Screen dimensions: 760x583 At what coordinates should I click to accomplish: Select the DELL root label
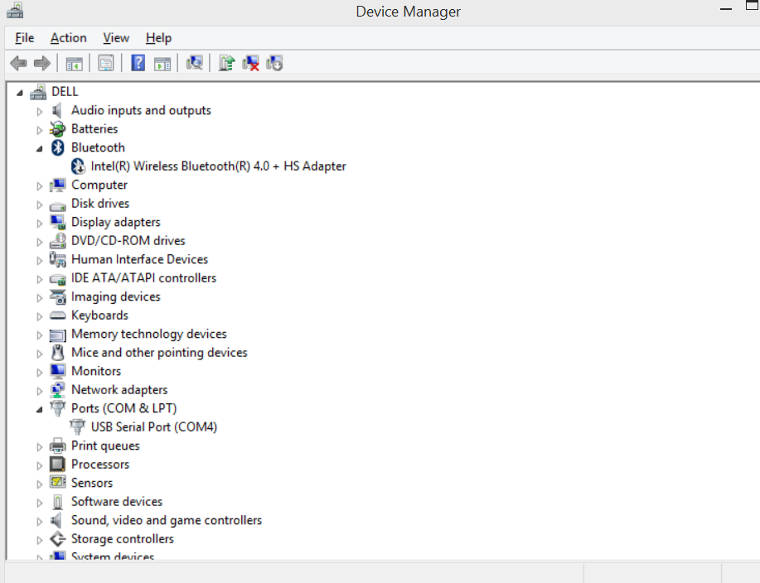point(64,92)
